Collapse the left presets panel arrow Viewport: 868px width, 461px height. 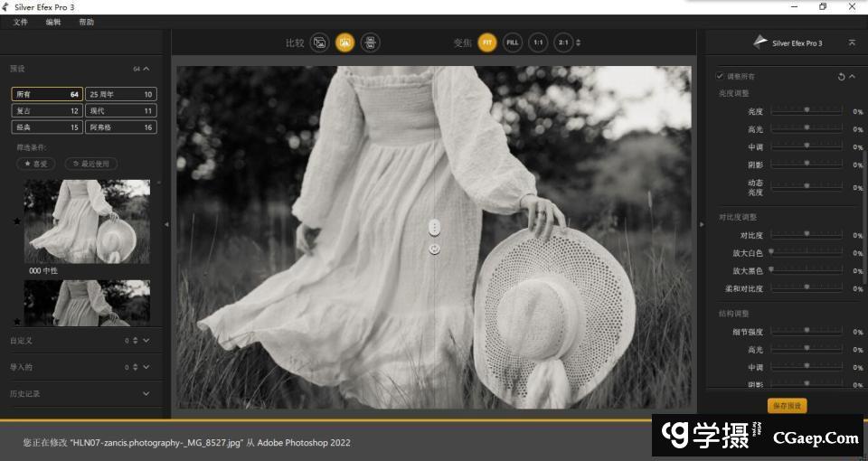[166, 224]
